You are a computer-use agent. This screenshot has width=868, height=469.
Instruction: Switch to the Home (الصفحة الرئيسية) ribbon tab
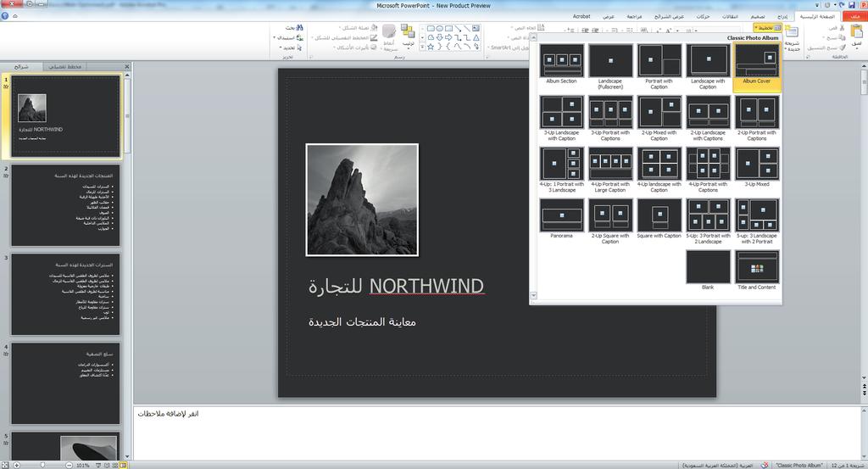(817, 17)
